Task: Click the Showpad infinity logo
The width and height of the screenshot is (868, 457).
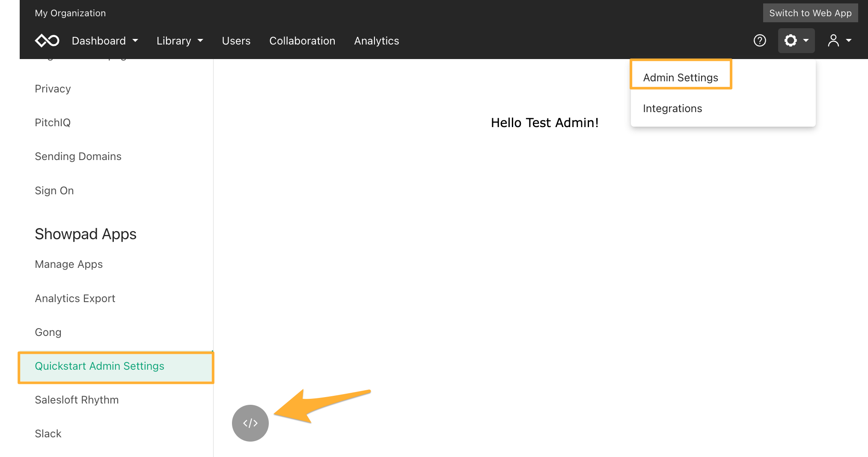Action: [x=47, y=41]
